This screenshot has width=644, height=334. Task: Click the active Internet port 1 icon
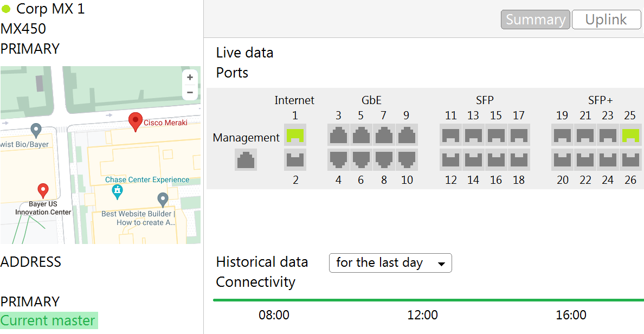(x=295, y=135)
